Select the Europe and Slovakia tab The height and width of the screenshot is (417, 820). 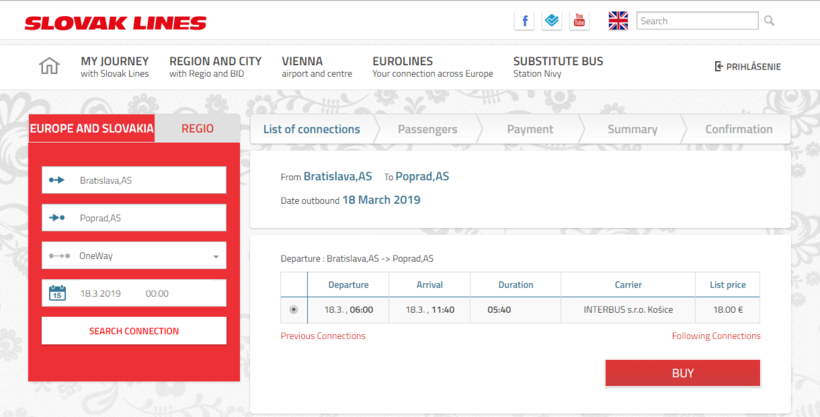[92, 129]
